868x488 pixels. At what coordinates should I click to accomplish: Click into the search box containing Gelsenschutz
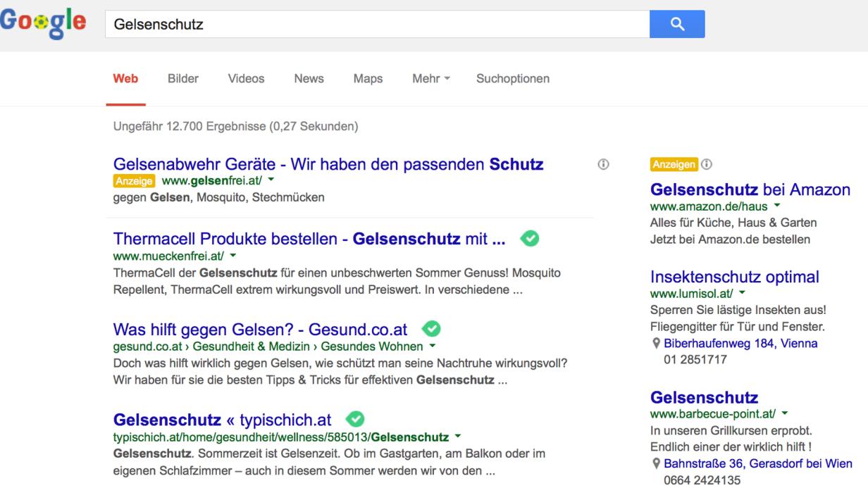tap(377, 25)
